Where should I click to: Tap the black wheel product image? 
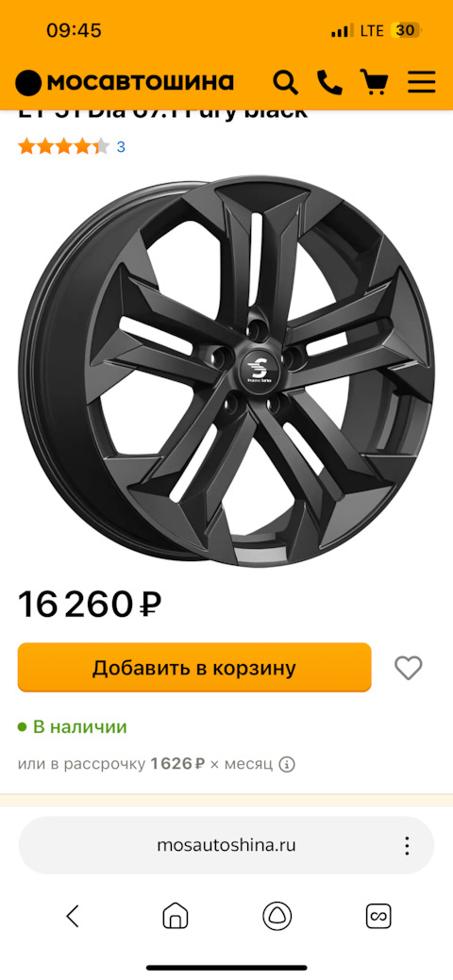(x=226, y=373)
